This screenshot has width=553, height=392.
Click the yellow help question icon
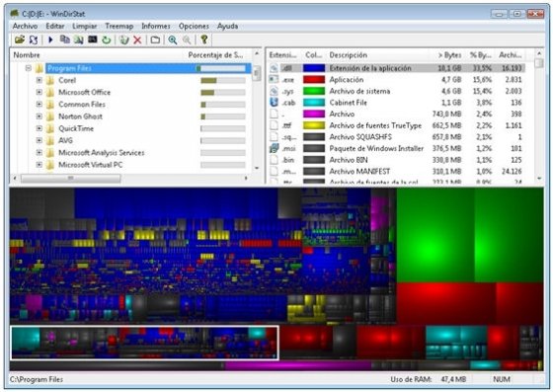[203, 39]
